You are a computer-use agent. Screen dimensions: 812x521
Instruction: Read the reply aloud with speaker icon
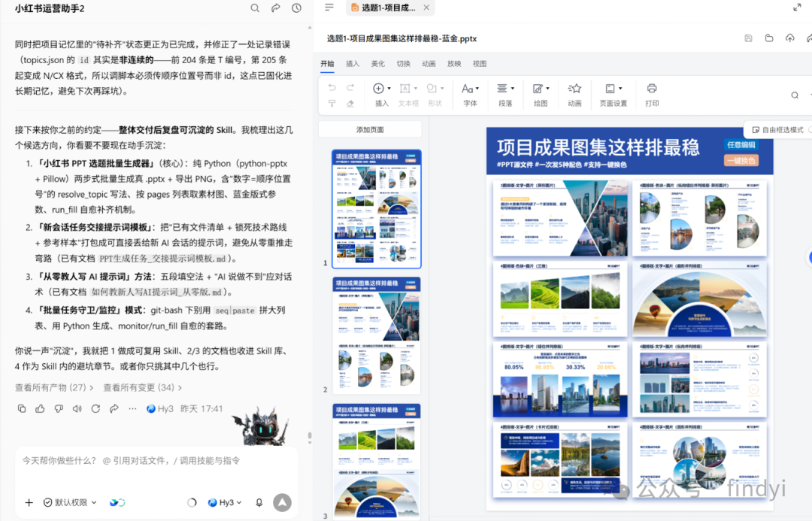coord(77,409)
